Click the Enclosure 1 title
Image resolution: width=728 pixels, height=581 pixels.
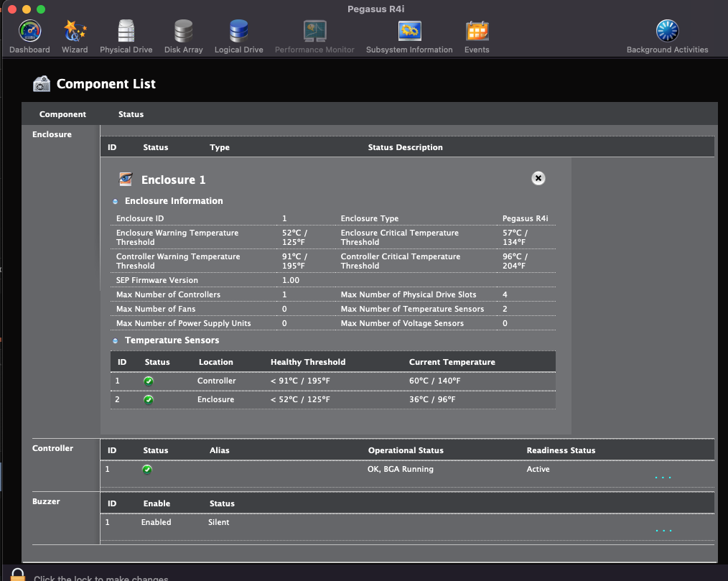tap(173, 180)
